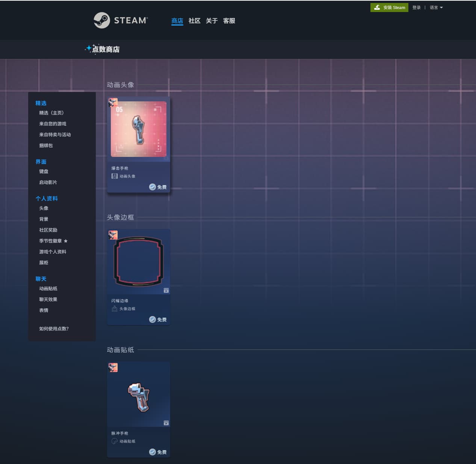This screenshot has width=476, height=464.
Task: Click the game icon on 爆击手枪 card
Action: (x=113, y=102)
